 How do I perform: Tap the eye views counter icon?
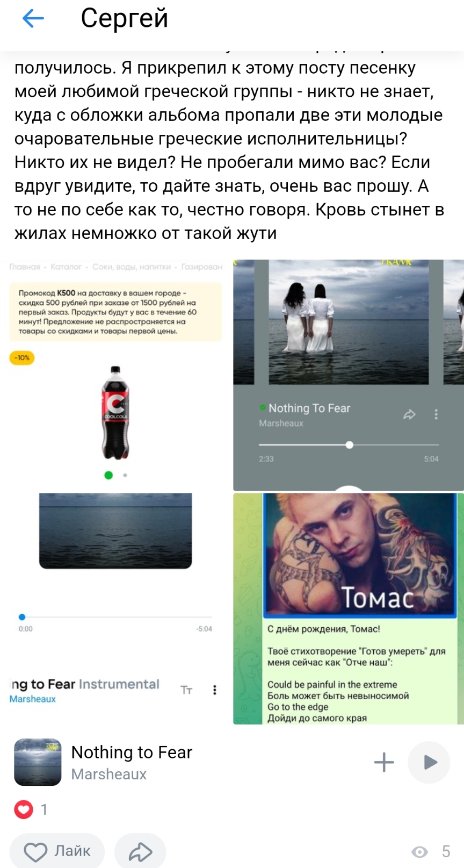click(x=419, y=851)
